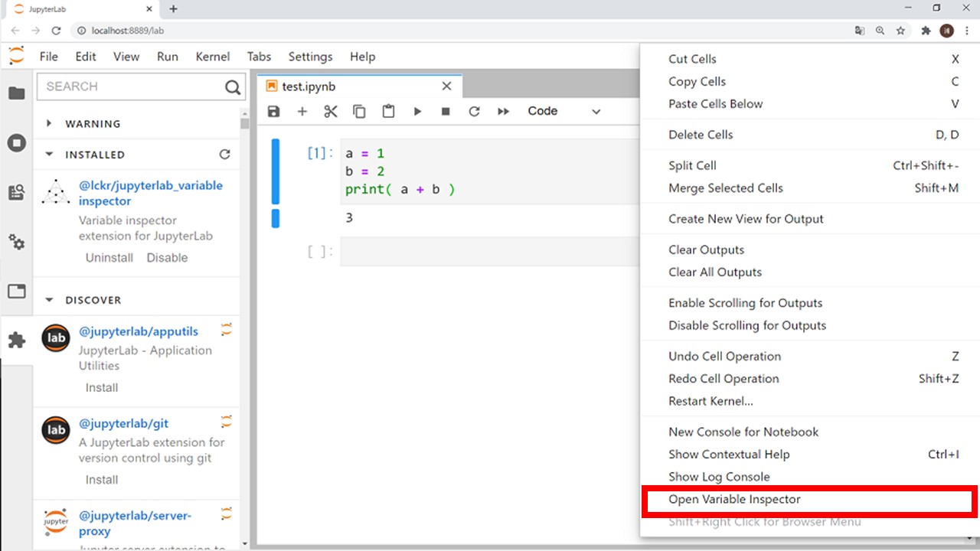The image size is (980, 551).
Task: Install the @jupyterlab/apputils extension
Action: coord(102,388)
